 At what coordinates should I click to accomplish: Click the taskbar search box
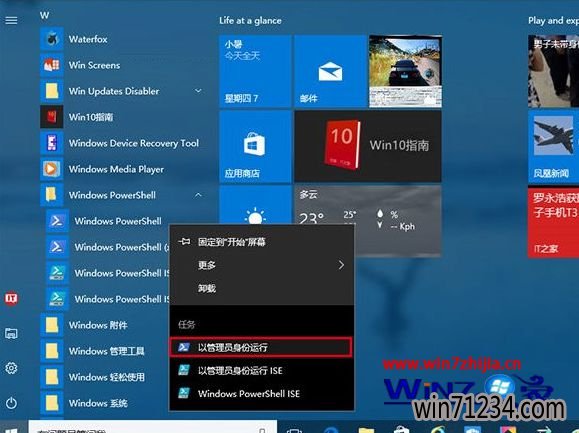click(x=152, y=427)
